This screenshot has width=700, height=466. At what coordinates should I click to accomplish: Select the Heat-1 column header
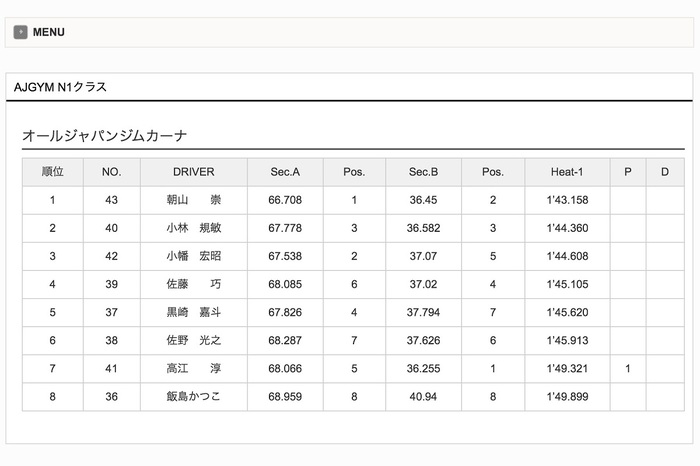click(x=567, y=172)
